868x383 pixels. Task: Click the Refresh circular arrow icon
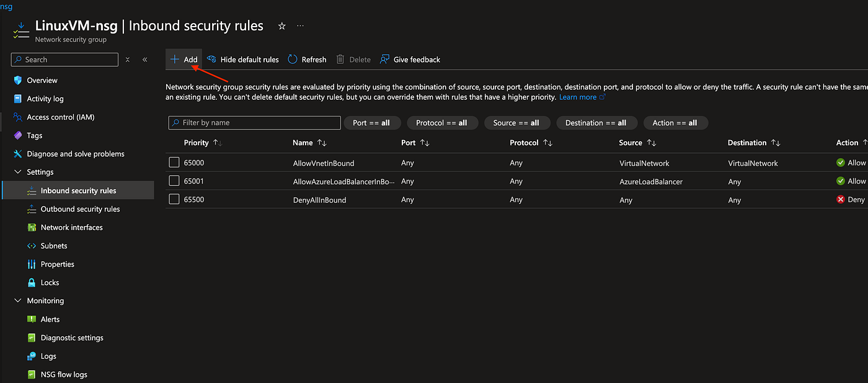tap(293, 59)
